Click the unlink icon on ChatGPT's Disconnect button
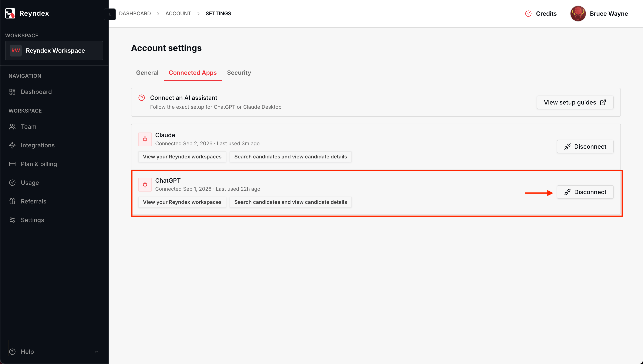643x364 pixels. (568, 192)
